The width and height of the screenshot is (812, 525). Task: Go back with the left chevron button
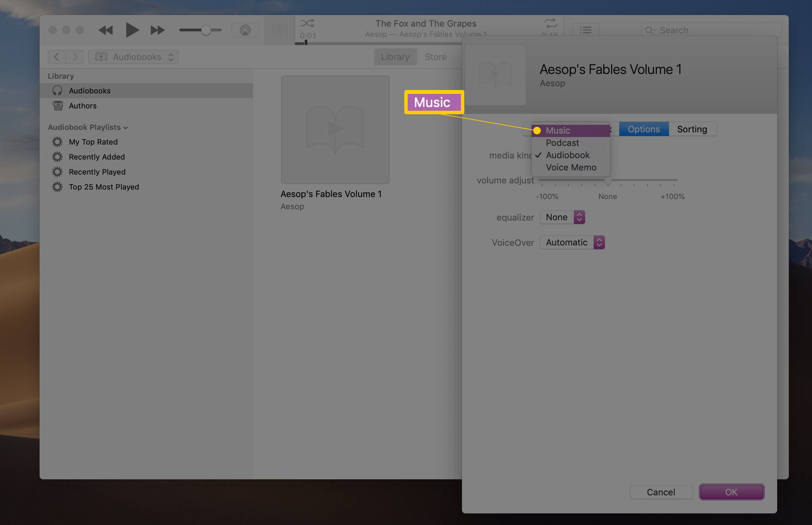[x=57, y=57]
